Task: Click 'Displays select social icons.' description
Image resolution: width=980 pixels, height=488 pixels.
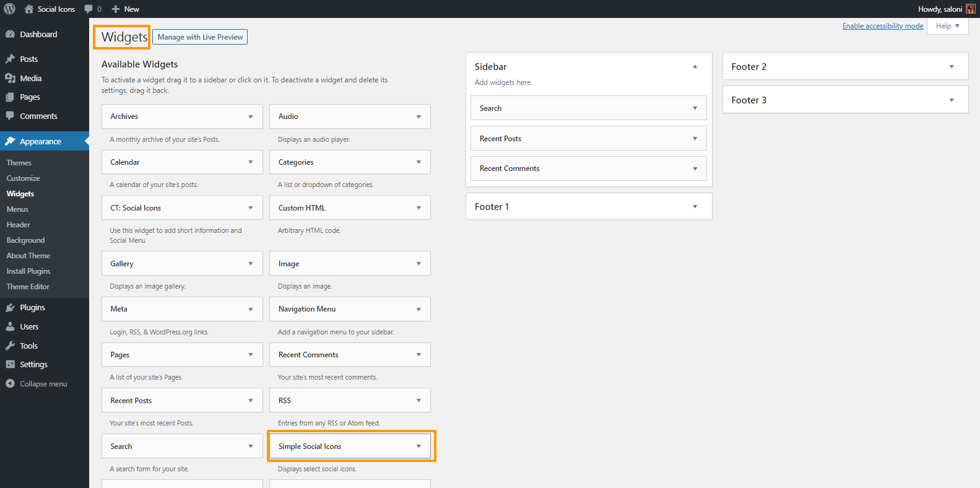Action: click(317, 469)
